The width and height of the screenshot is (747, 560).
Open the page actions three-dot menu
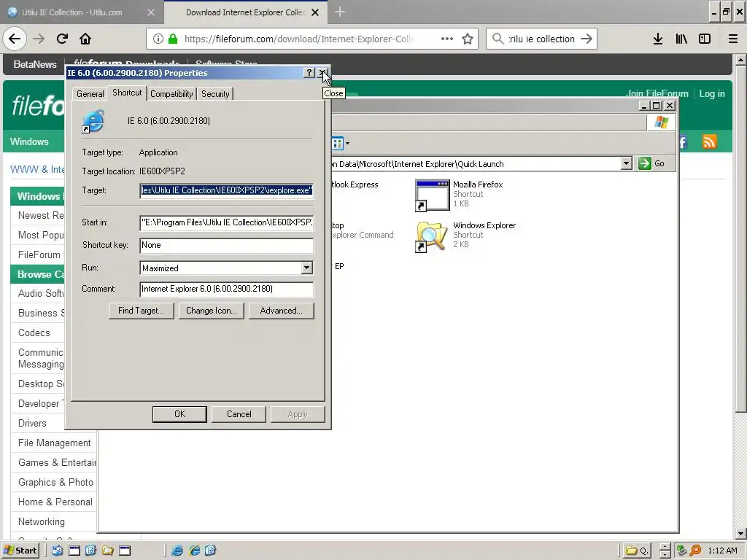click(x=447, y=39)
